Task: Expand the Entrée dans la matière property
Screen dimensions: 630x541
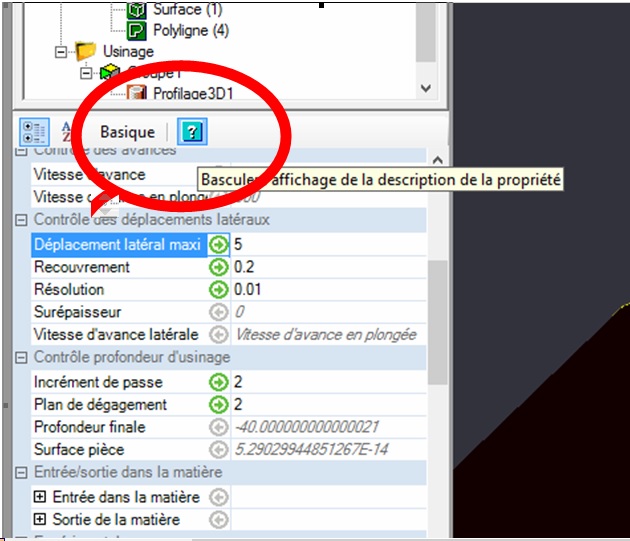Action: click(39, 497)
